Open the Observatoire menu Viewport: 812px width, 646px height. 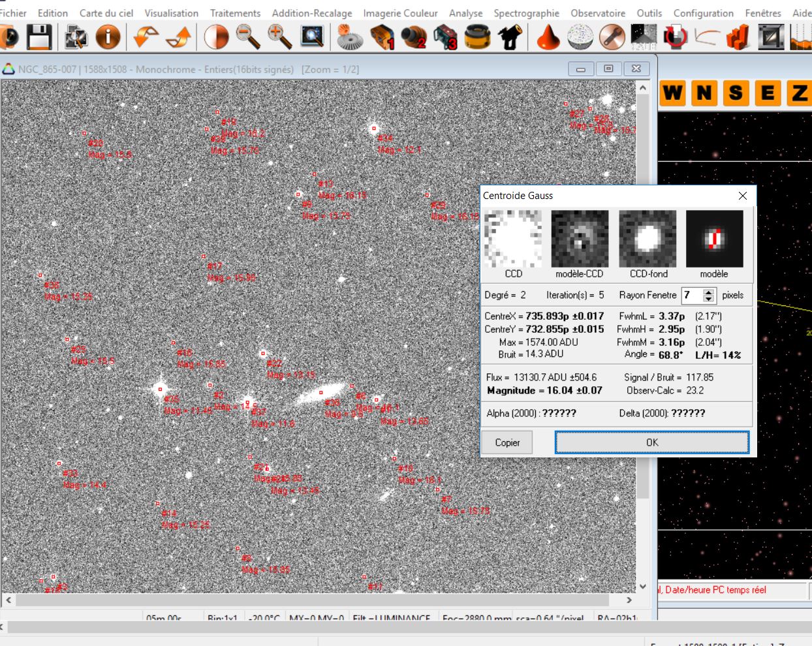pyautogui.click(x=598, y=12)
